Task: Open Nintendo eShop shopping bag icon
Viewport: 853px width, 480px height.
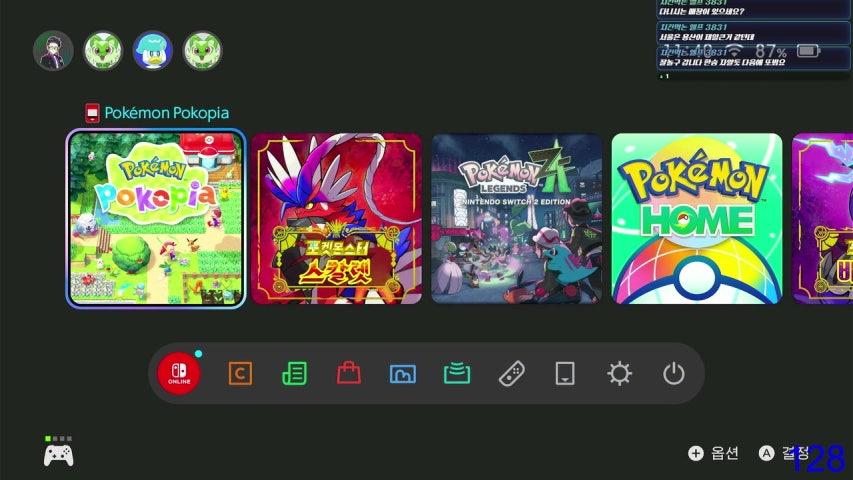Action: point(349,373)
